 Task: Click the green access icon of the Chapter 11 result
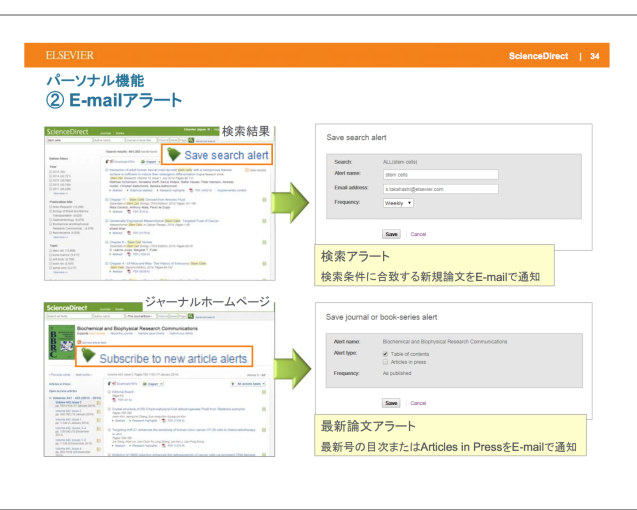coord(264,200)
